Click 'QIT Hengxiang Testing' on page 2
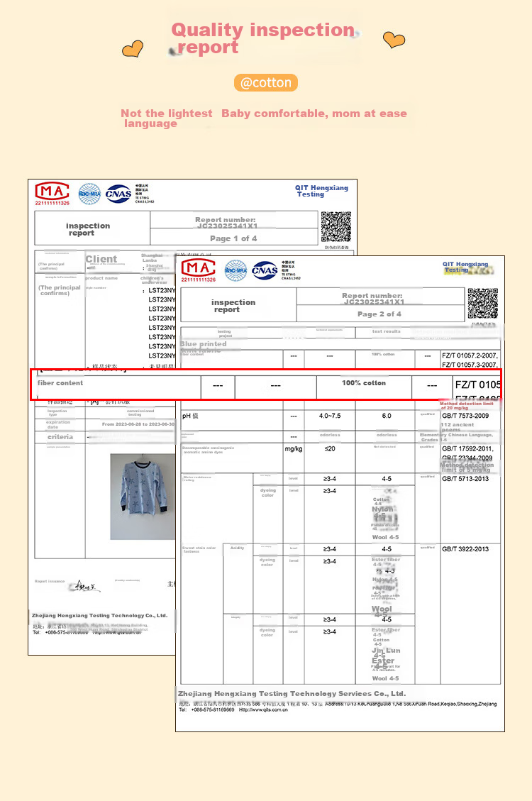The image size is (532, 801). tap(465, 267)
